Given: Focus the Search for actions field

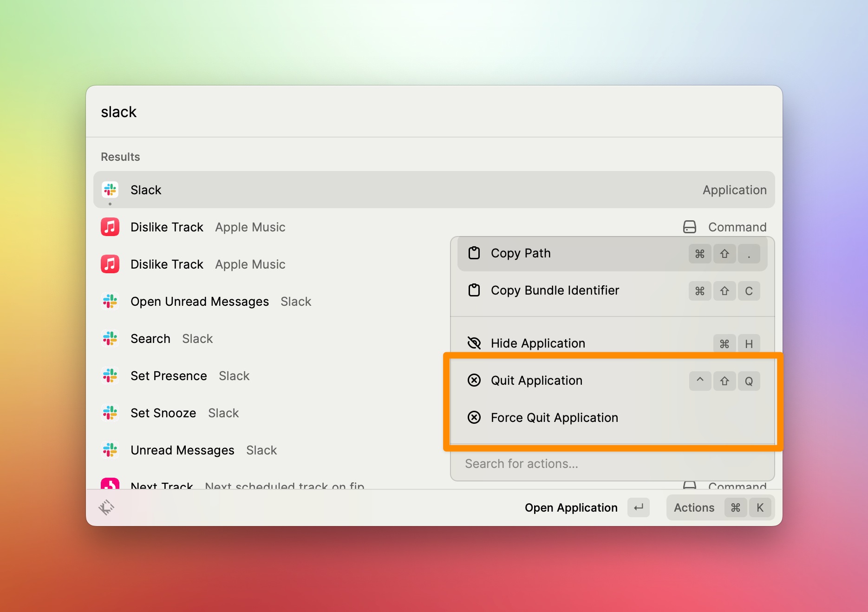Looking at the screenshot, I should [612, 464].
